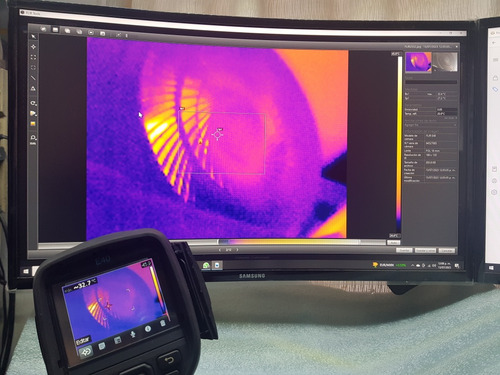The image size is (500, 375).
Task: Open the grayscale digital photo thumbnail
Action: (x=445, y=62)
